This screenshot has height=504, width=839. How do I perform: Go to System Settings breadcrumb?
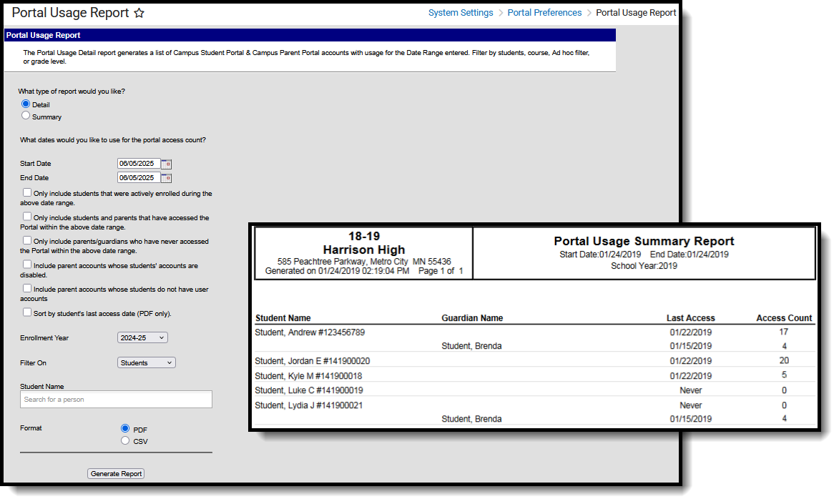[x=461, y=13]
